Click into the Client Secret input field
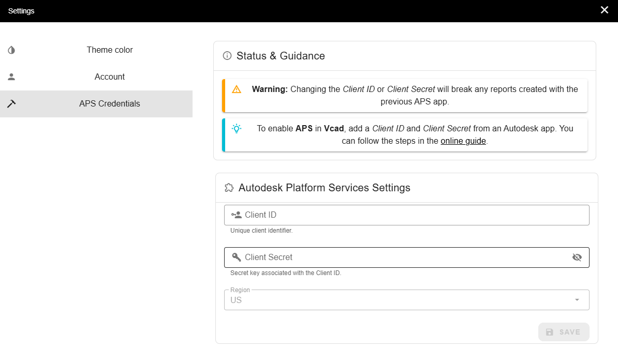Image resolution: width=618 pixels, height=364 pixels. click(x=404, y=257)
